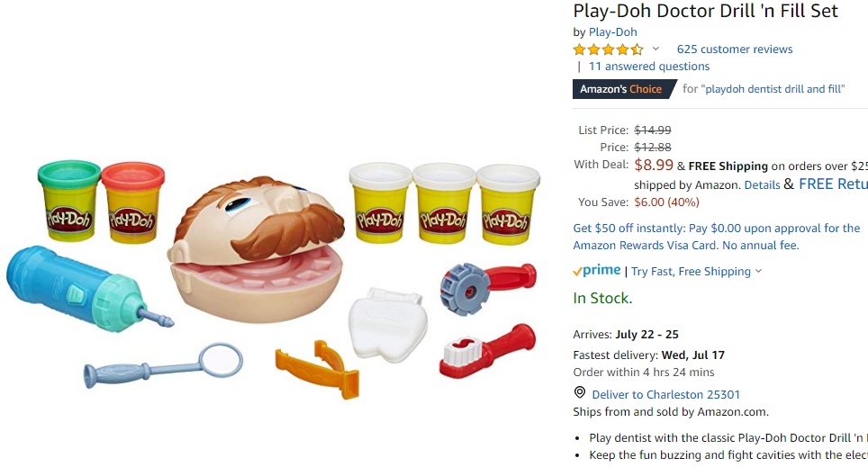Open the 11 answered questions link
Screen dimensions: 868x467
649,67
